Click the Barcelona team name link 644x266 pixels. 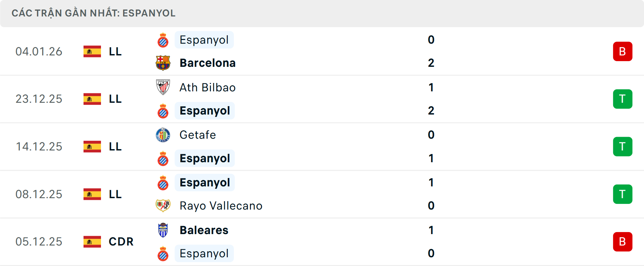(207, 63)
